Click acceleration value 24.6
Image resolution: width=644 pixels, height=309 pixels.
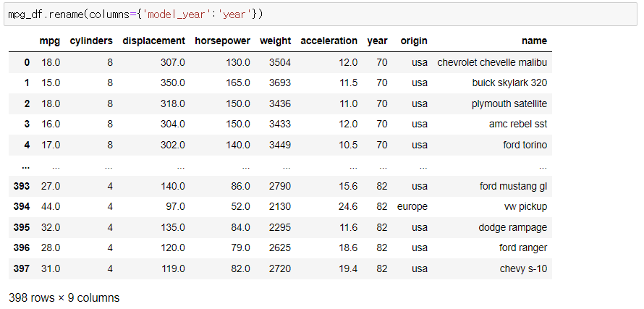pos(348,207)
